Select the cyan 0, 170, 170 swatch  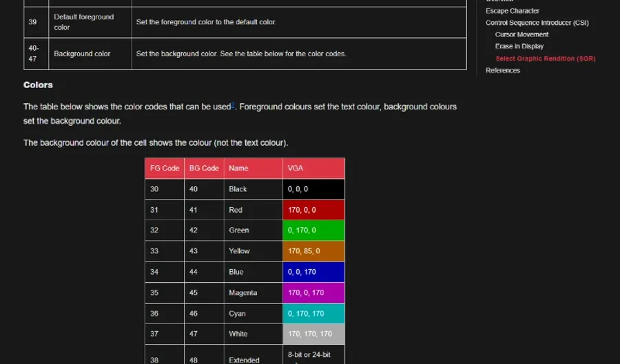pyautogui.click(x=313, y=313)
